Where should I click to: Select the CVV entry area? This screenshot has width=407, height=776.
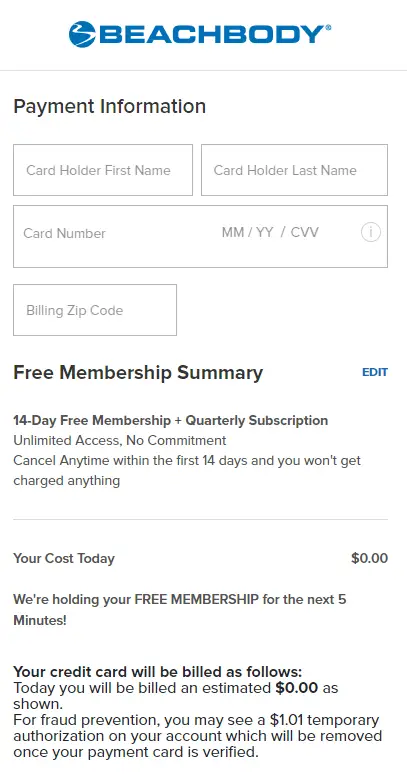pos(305,232)
